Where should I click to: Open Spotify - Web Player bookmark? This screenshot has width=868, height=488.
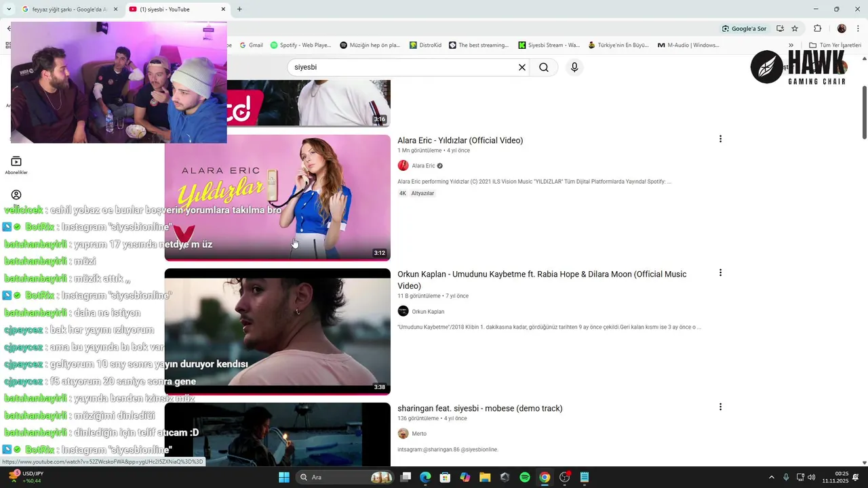pyautogui.click(x=300, y=45)
